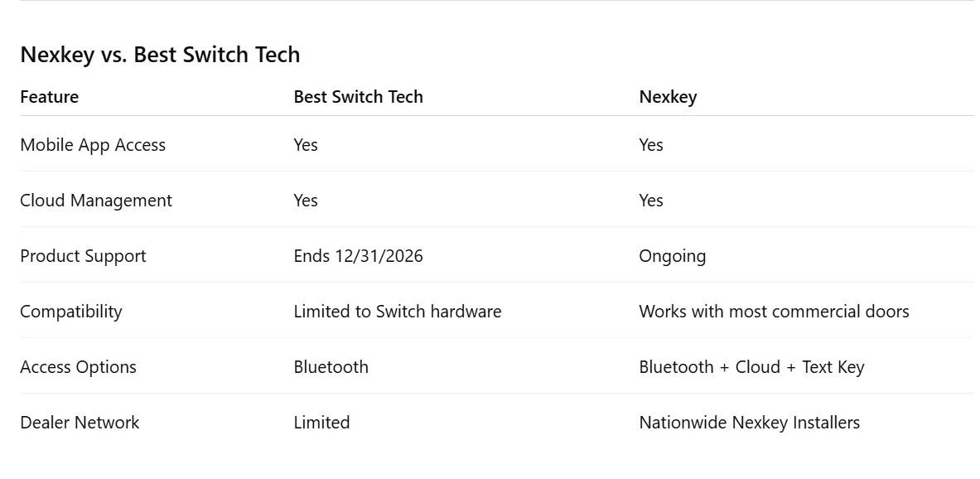Select the 'Access Options' row label
The width and height of the screenshot is (980, 479).
coord(78,367)
